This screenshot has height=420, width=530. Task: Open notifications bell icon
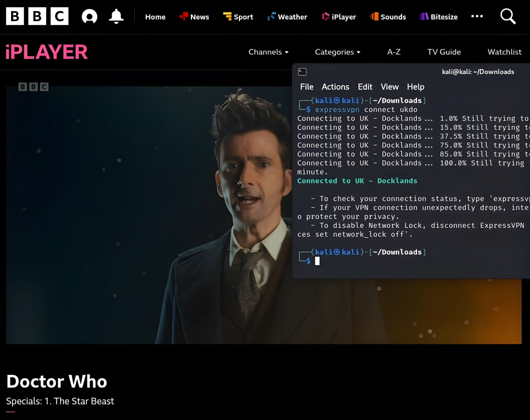(116, 16)
